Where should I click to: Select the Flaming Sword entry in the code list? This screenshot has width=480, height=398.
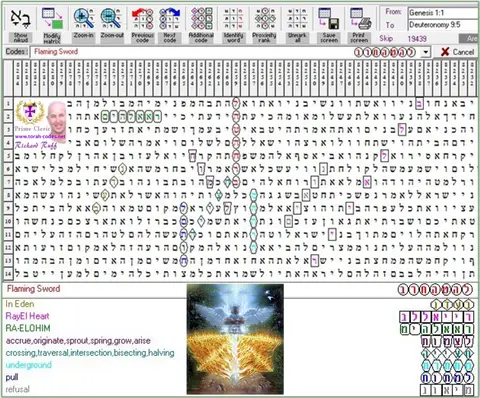coord(33,289)
